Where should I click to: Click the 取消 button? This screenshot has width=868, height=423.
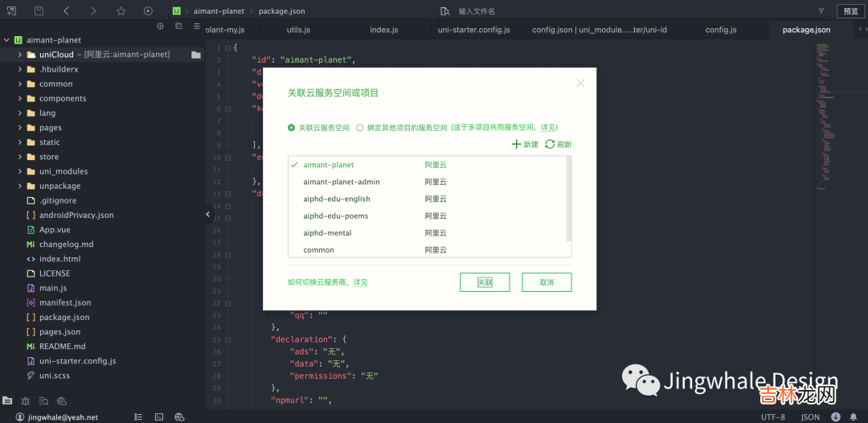[x=547, y=282]
